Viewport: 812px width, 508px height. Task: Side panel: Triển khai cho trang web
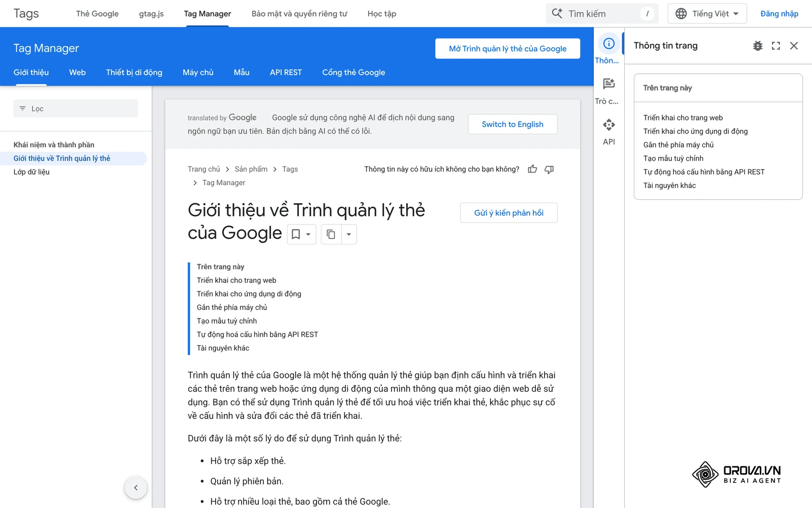(683, 118)
